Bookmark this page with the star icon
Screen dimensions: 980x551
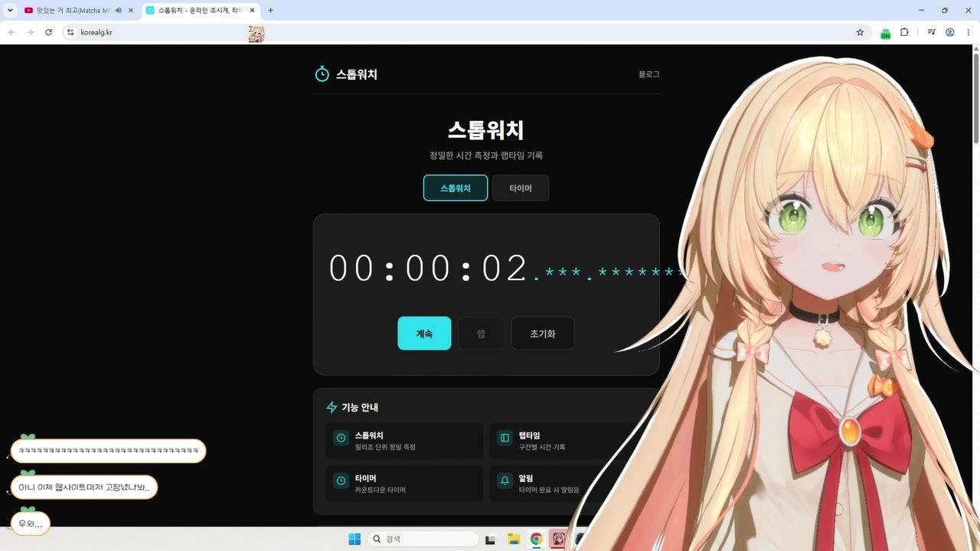[x=860, y=32]
